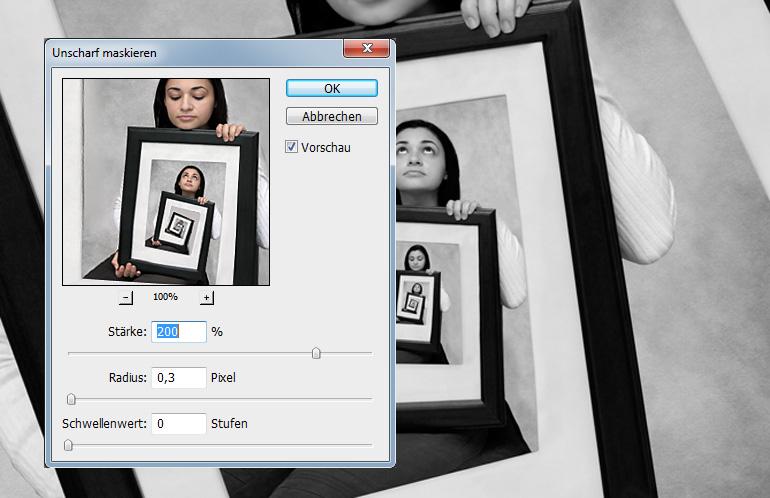The width and height of the screenshot is (770, 498).
Task: Select the Schwellenwert slider handle
Action: pyautogui.click(x=68, y=445)
